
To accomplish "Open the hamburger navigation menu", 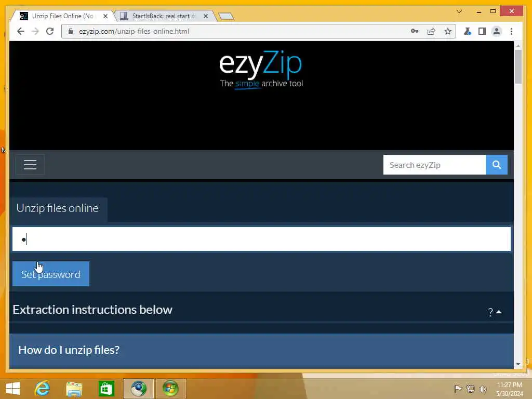I will pyautogui.click(x=30, y=165).
